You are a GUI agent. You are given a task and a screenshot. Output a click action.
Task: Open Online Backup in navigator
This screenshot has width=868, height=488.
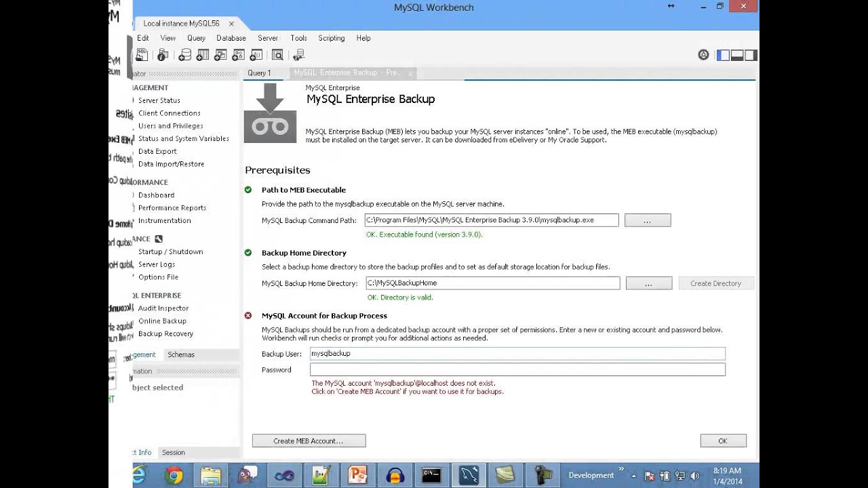pos(162,321)
